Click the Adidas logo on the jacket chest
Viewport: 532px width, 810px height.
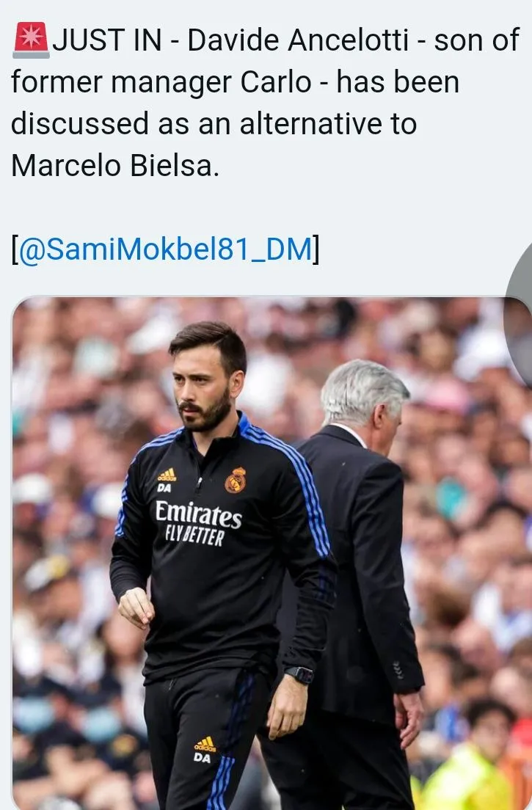167,475
